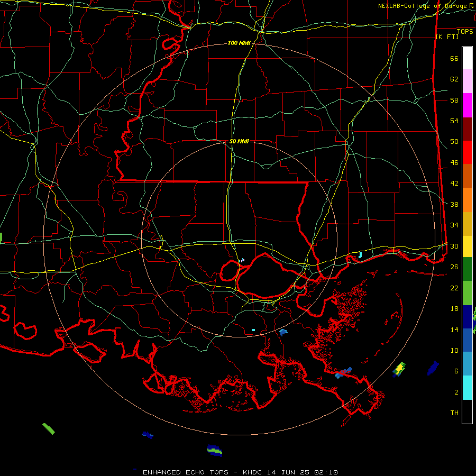Click the 14 JUN 25 date text

coord(288,472)
